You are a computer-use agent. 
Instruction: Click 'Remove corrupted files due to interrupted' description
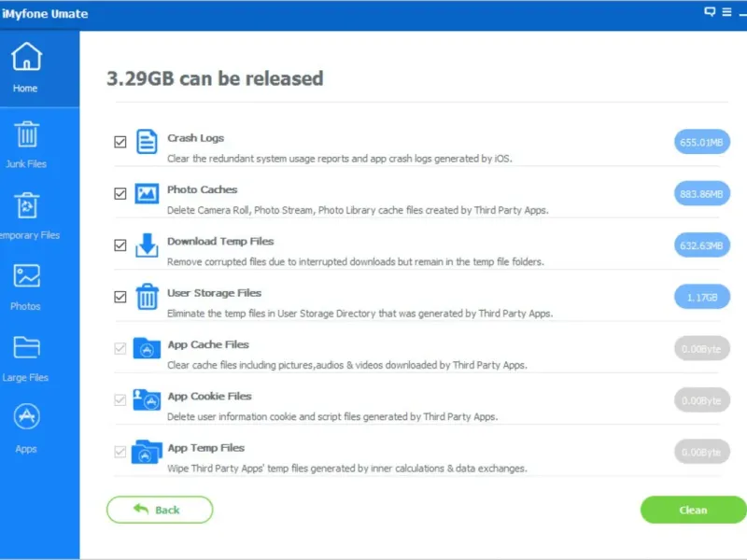356,262
